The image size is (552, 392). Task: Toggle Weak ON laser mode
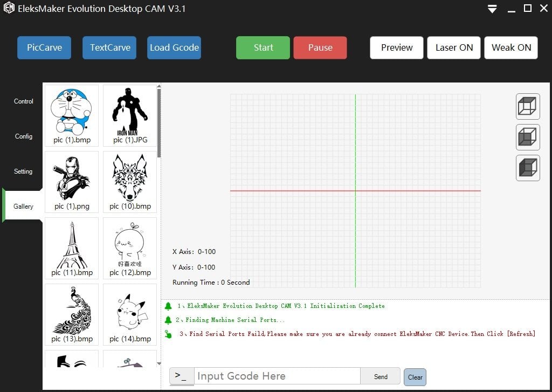pos(511,47)
